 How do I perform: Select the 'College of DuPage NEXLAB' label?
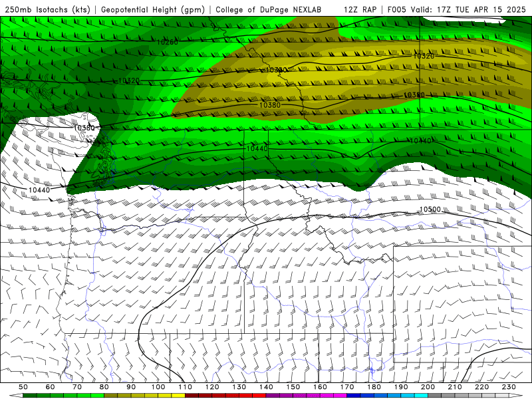(x=268, y=9)
